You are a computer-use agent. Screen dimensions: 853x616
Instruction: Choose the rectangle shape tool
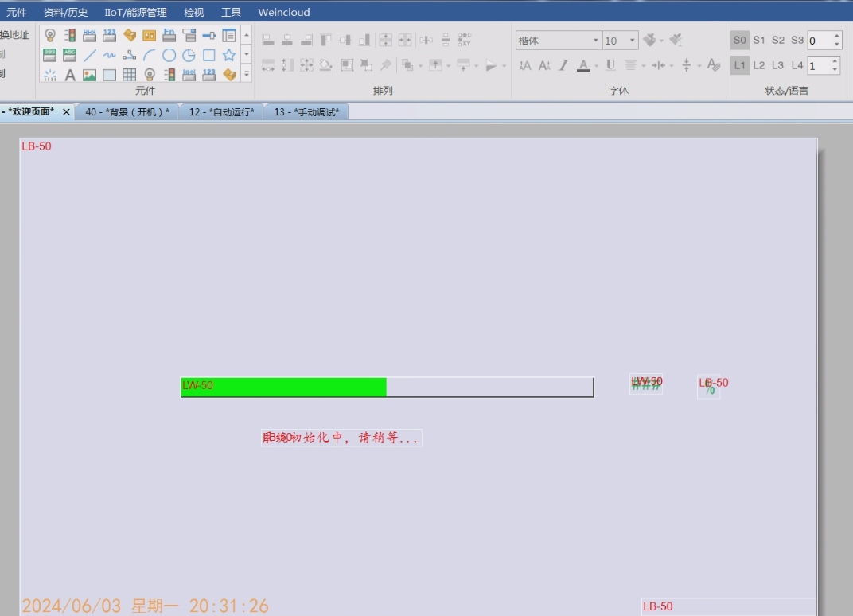coord(209,55)
